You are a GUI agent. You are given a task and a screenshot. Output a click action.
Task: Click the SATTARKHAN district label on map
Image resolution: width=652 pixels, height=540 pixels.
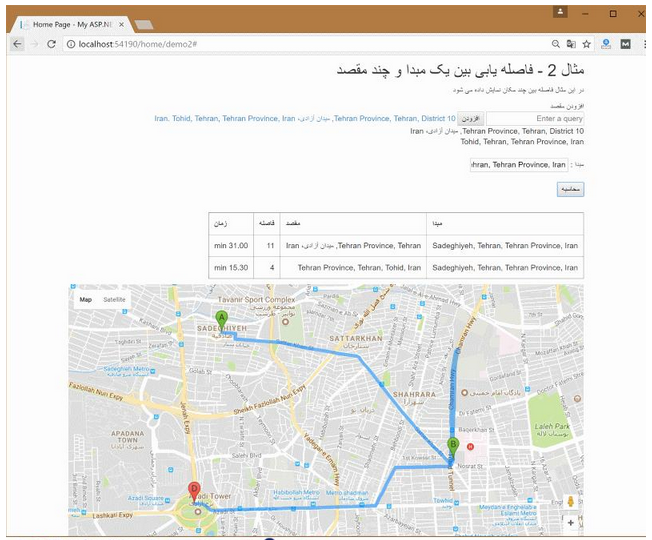(356, 338)
